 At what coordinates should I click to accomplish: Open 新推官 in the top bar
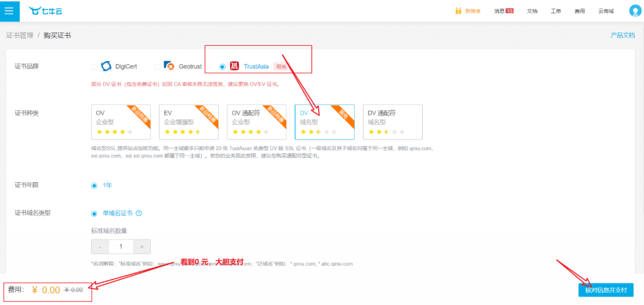tap(472, 11)
